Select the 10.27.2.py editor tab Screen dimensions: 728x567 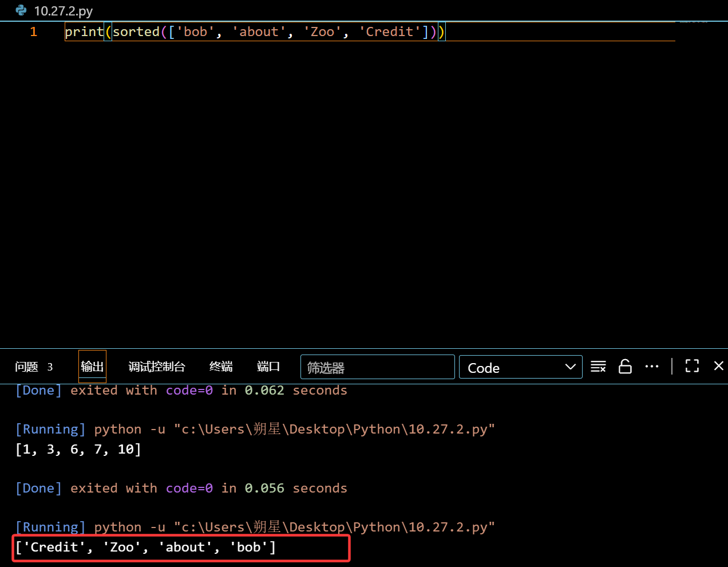click(x=63, y=11)
